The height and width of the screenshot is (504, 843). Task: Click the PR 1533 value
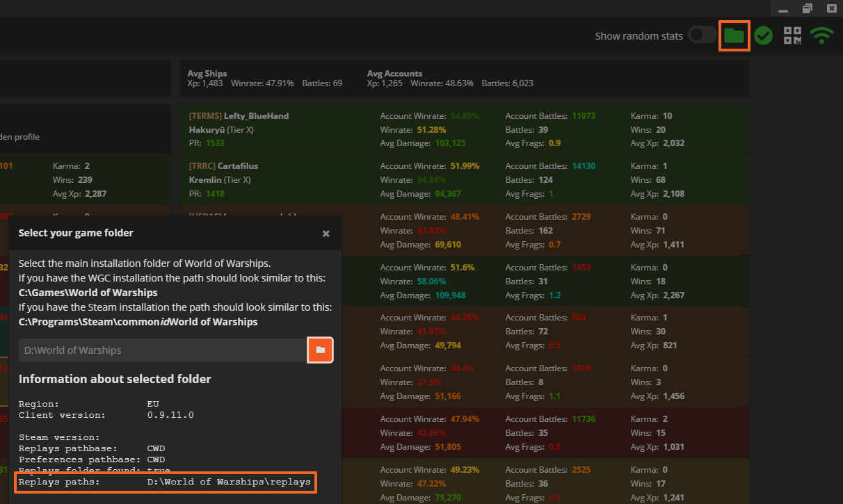[x=215, y=143]
